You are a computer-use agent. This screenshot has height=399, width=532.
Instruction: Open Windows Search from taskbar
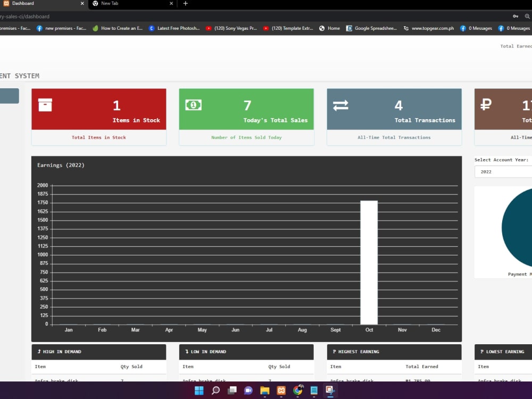click(215, 390)
